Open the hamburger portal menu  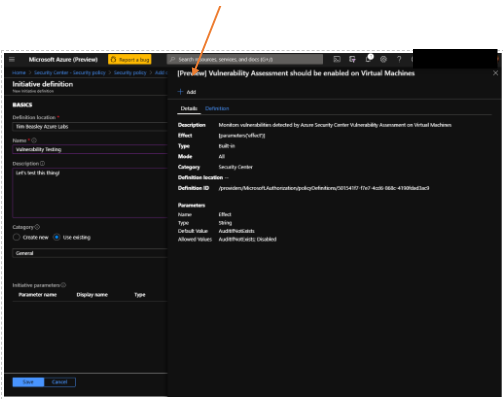(x=12, y=60)
